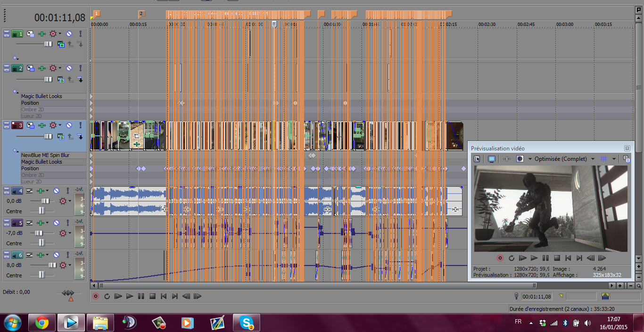Select Position row on track 3

53,168
